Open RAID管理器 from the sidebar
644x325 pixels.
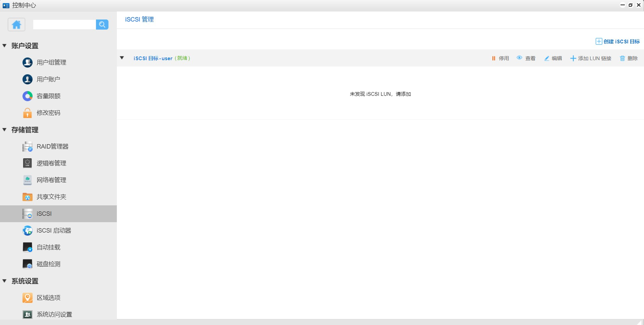tap(52, 147)
